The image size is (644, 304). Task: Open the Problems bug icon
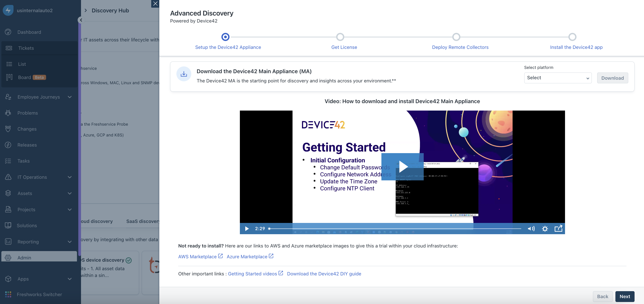pyautogui.click(x=8, y=113)
